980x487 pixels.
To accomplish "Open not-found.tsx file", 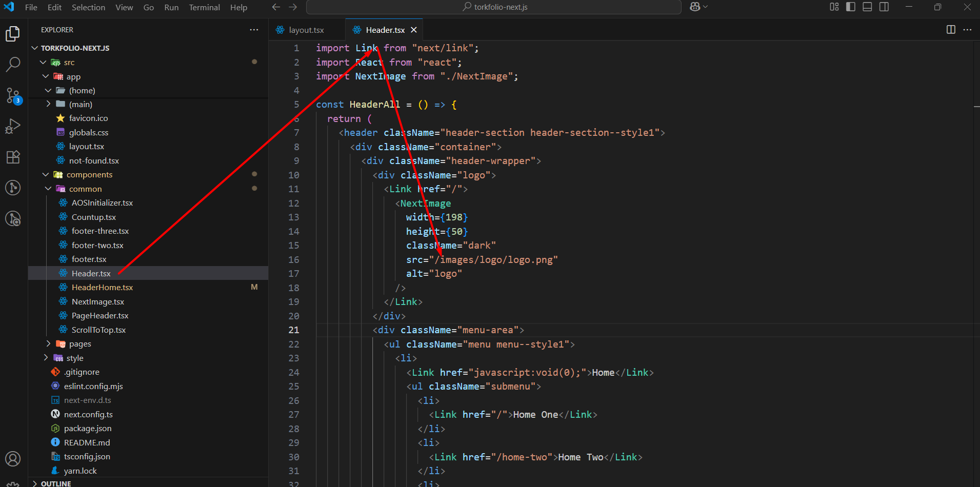I will pos(148,160).
